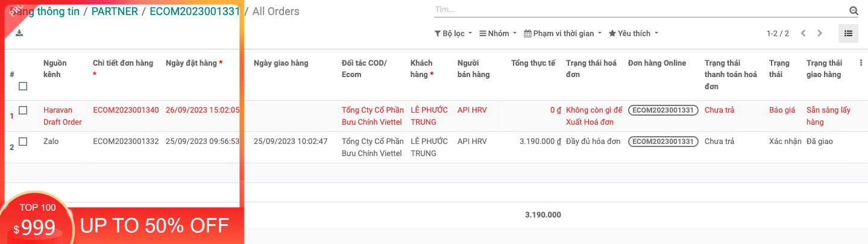Open the Nhóm grouping dropdown
Viewport: 868px width, 244px height.
[x=497, y=33]
